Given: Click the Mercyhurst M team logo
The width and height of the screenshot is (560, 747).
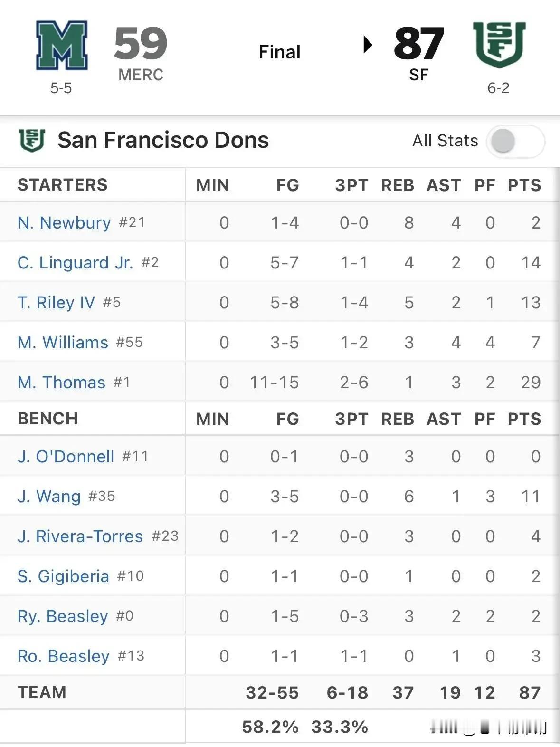Looking at the screenshot, I should pyautogui.click(x=62, y=46).
